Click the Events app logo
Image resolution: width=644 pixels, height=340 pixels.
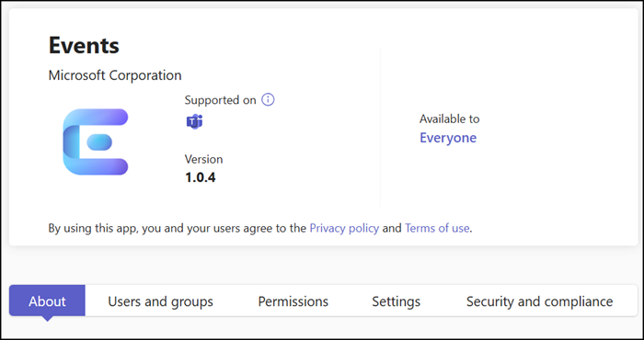tap(96, 142)
